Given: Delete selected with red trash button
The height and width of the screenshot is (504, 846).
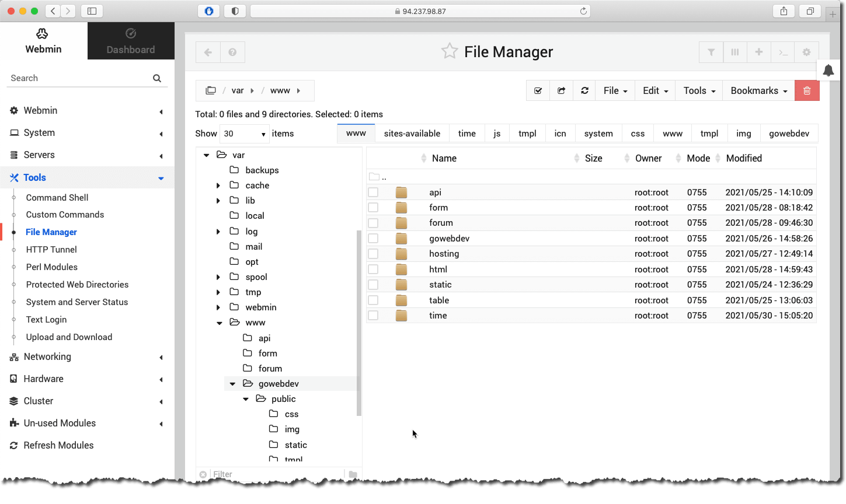Looking at the screenshot, I should (807, 90).
